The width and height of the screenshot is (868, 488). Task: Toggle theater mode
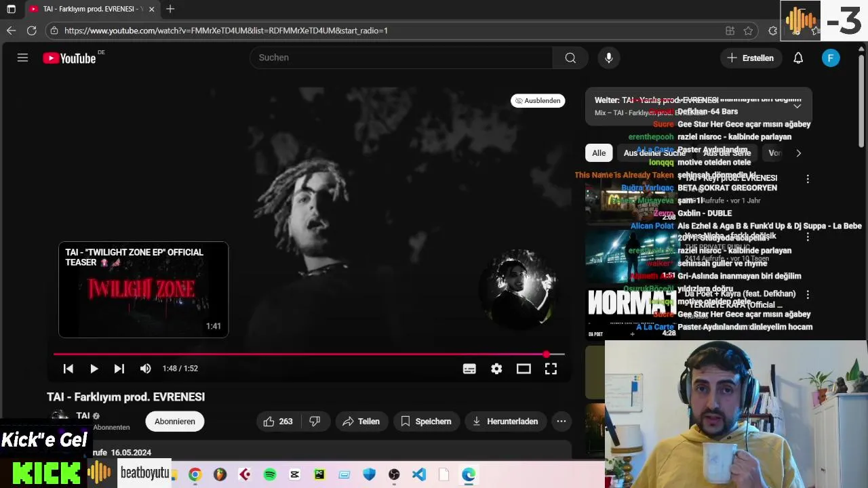[524, 369]
